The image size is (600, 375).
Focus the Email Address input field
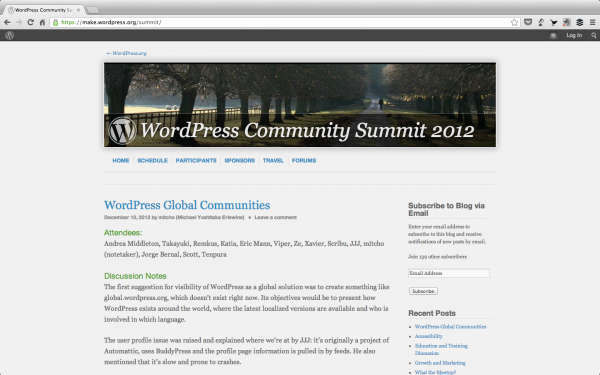[x=449, y=273]
